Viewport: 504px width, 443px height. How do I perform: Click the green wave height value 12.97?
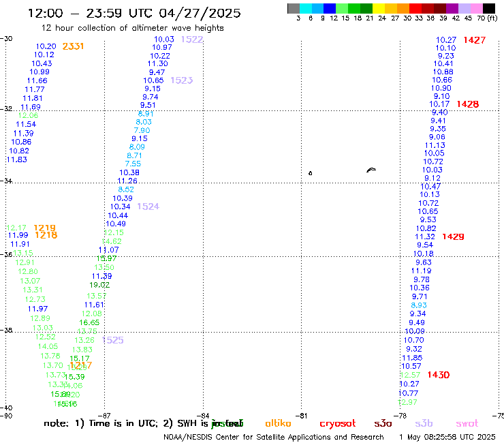(x=407, y=402)
